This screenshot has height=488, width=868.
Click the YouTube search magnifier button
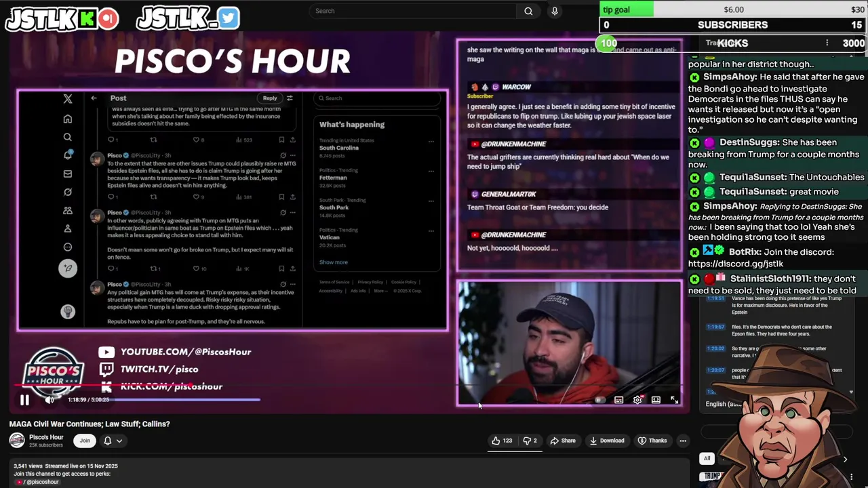click(528, 11)
